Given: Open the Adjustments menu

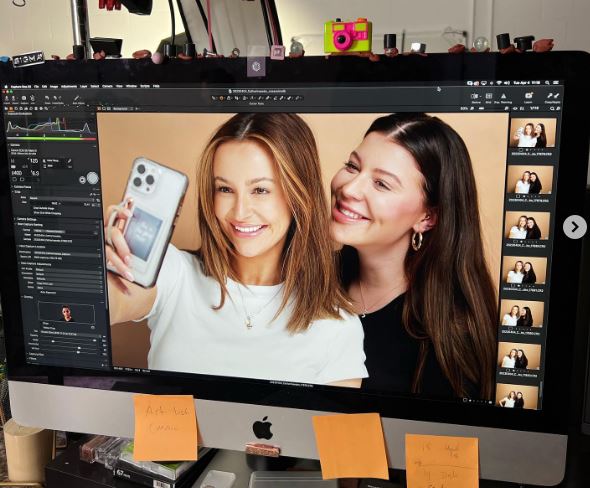Looking at the screenshot, I should tap(68, 86).
